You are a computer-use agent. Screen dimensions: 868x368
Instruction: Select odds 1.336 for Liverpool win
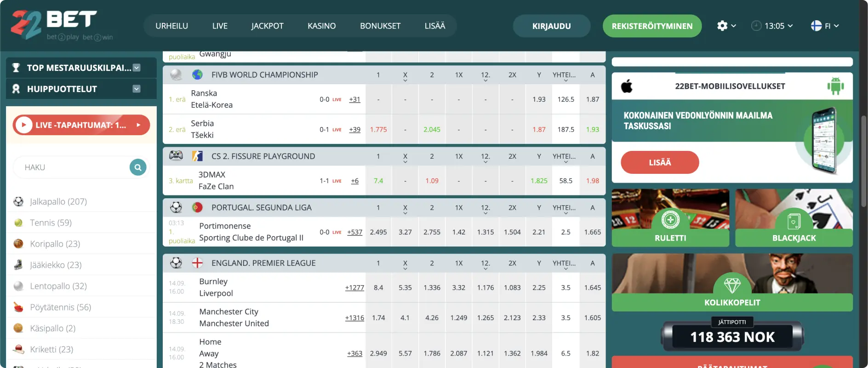[x=432, y=287]
